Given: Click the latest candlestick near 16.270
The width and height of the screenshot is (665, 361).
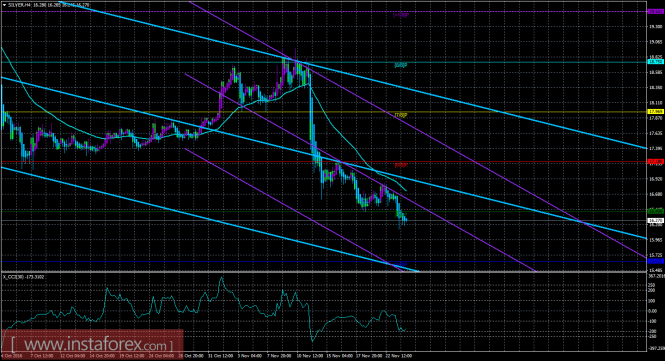Looking at the screenshot, I should point(406,220).
